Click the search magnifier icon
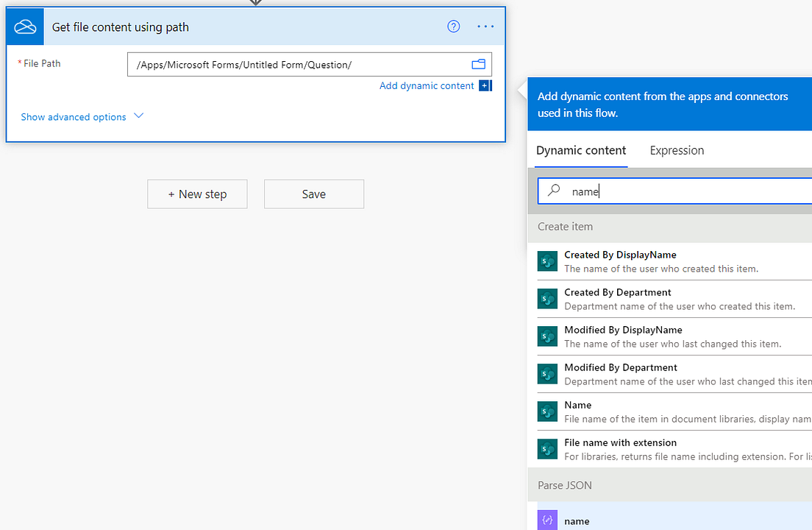 click(x=553, y=191)
